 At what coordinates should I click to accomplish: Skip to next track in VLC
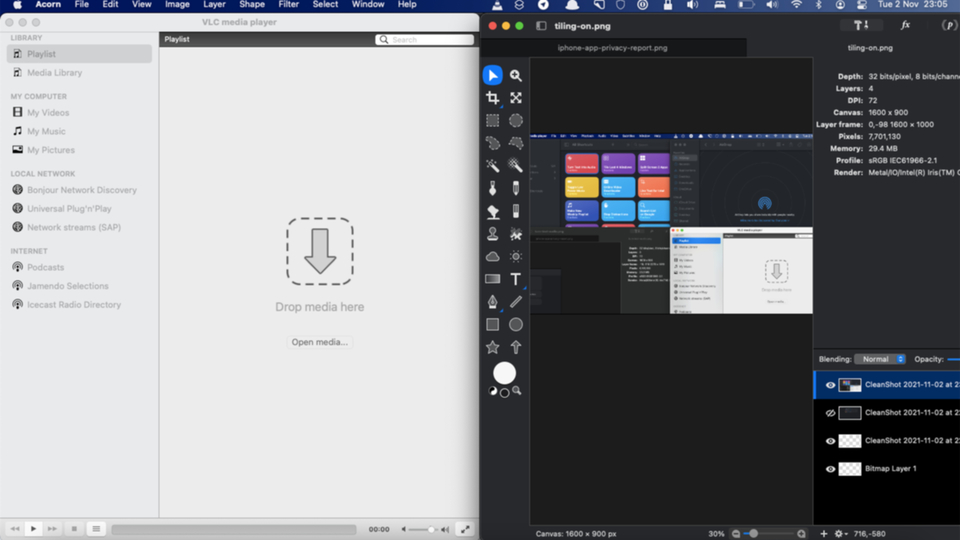click(x=53, y=529)
